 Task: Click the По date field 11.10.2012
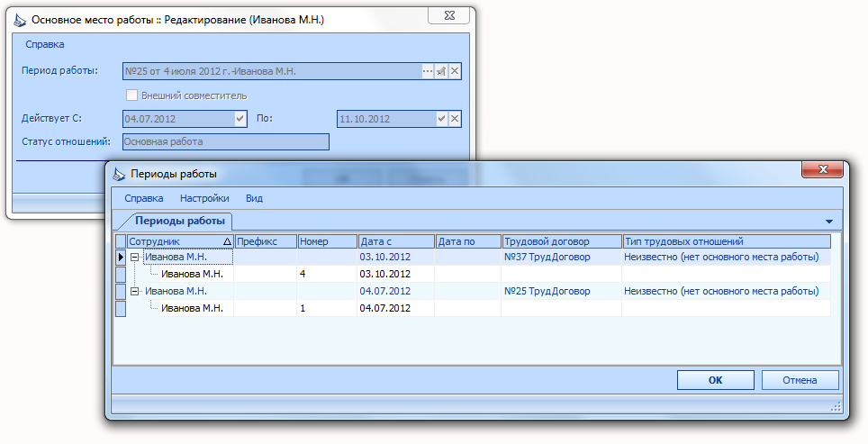(386, 119)
